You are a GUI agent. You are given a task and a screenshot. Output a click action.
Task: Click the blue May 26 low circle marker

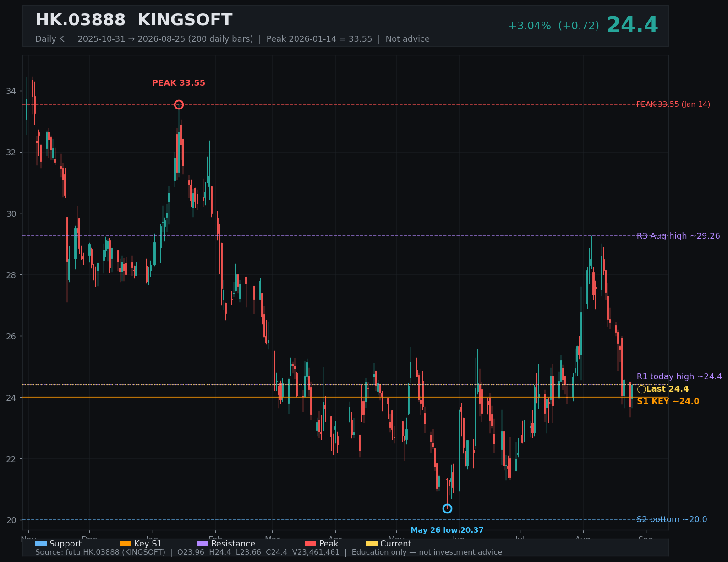[447, 509]
